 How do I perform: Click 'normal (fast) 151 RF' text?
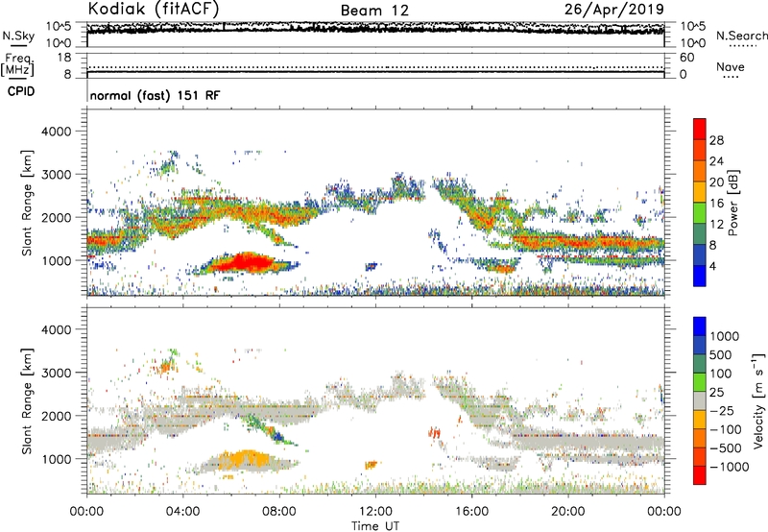coord(155,95)
